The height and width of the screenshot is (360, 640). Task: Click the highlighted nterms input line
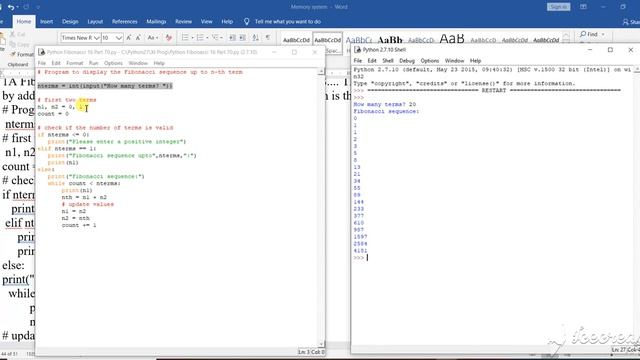tap(105, 86)
